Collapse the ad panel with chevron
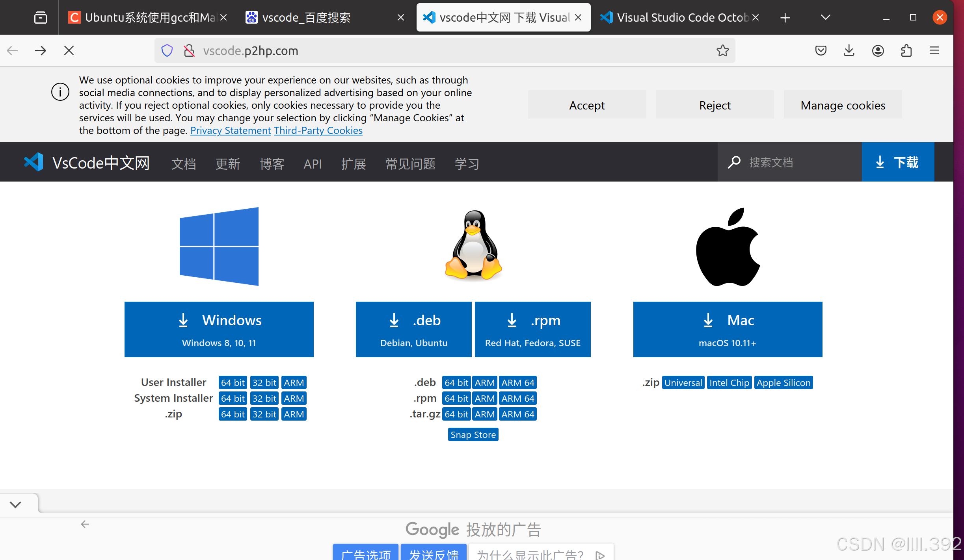964x560 pixels. point(16,504)
